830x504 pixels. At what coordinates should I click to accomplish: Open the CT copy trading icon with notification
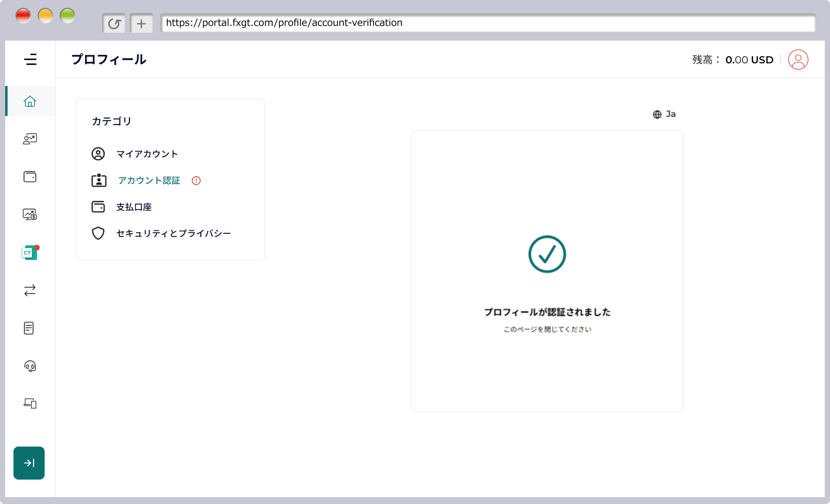click(x=29, y=252)
